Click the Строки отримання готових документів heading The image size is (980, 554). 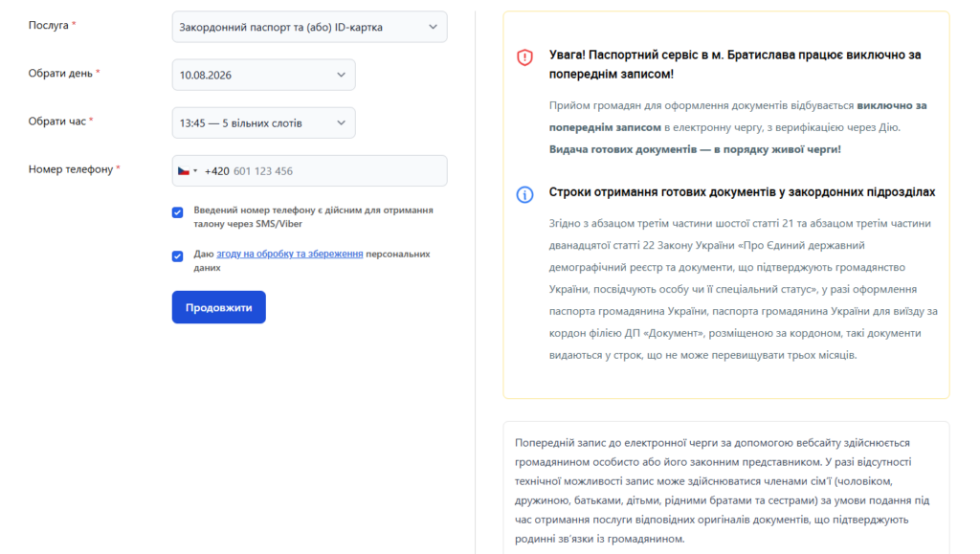[742, 191]
